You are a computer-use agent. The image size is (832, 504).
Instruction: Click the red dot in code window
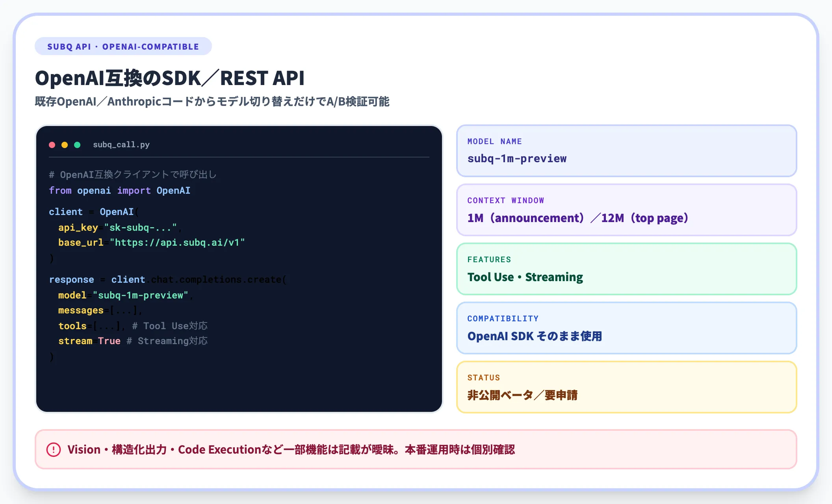coord(52,145)
